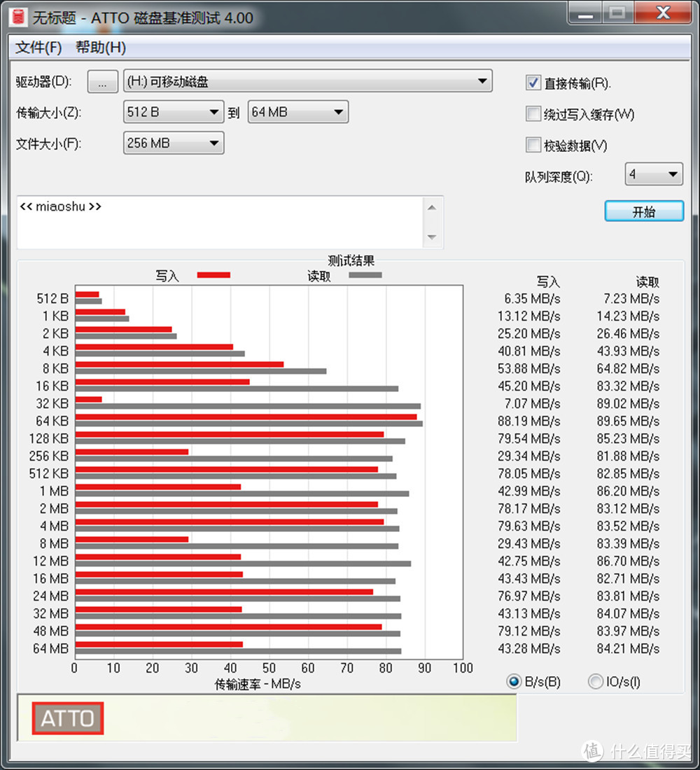Click description box scroll up arrow
The image size is (700, 770).
432,208
